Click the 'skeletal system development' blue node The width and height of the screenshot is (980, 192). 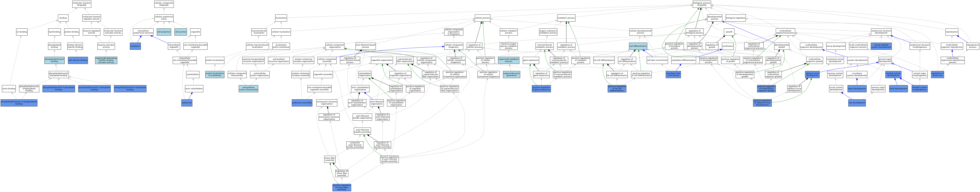click(x=893, y=74)
